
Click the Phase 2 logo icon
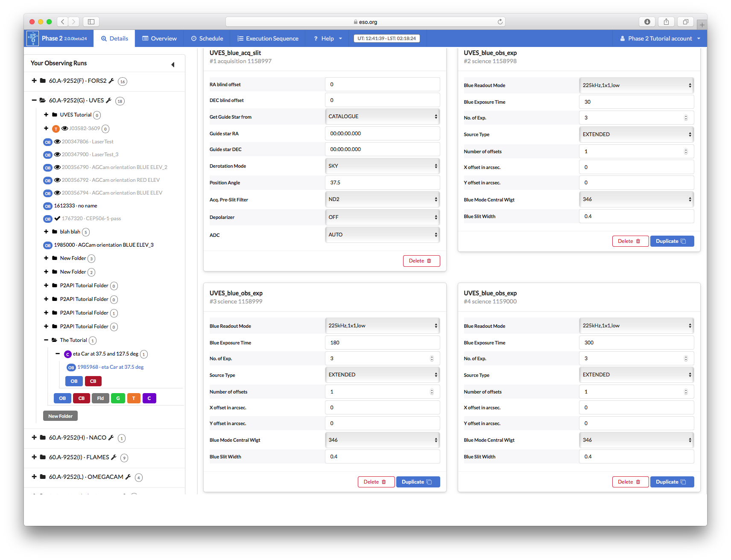pyautogui.click(x=32, y=38)
